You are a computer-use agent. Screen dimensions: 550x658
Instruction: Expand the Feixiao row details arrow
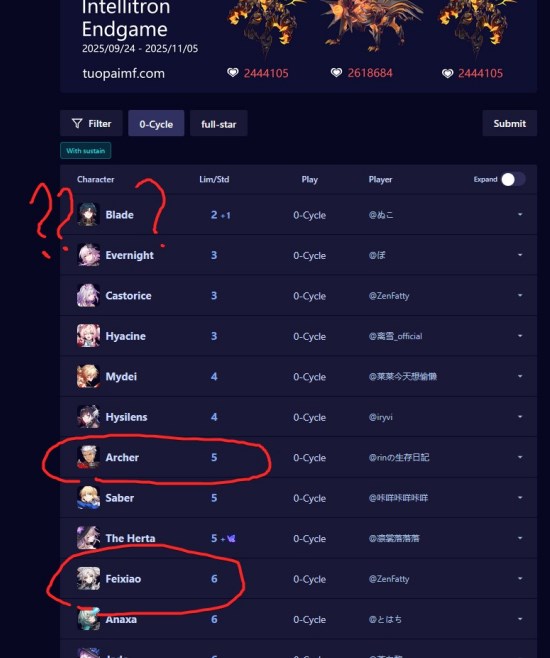point(520,578)
